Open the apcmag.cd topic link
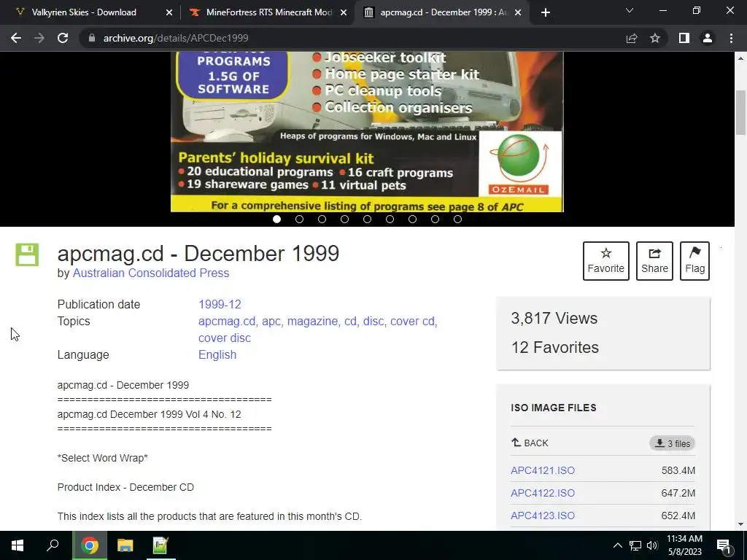747x560 pixels. (x=227, y=321)
